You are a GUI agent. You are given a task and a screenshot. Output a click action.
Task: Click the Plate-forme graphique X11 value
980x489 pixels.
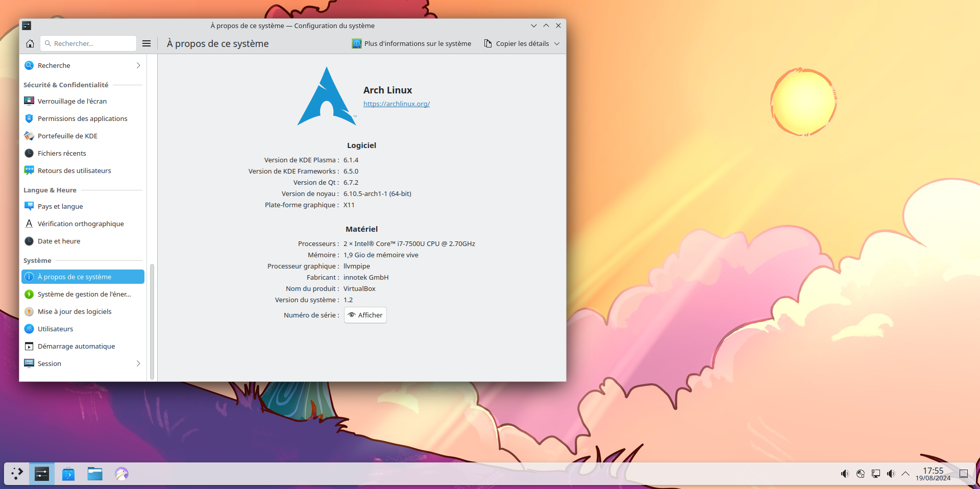click(349, 205)
